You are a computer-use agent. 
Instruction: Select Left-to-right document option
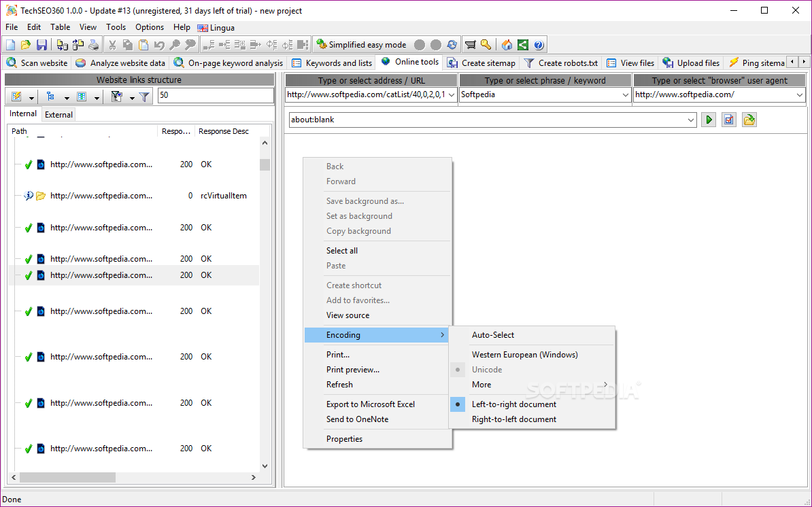513,404
